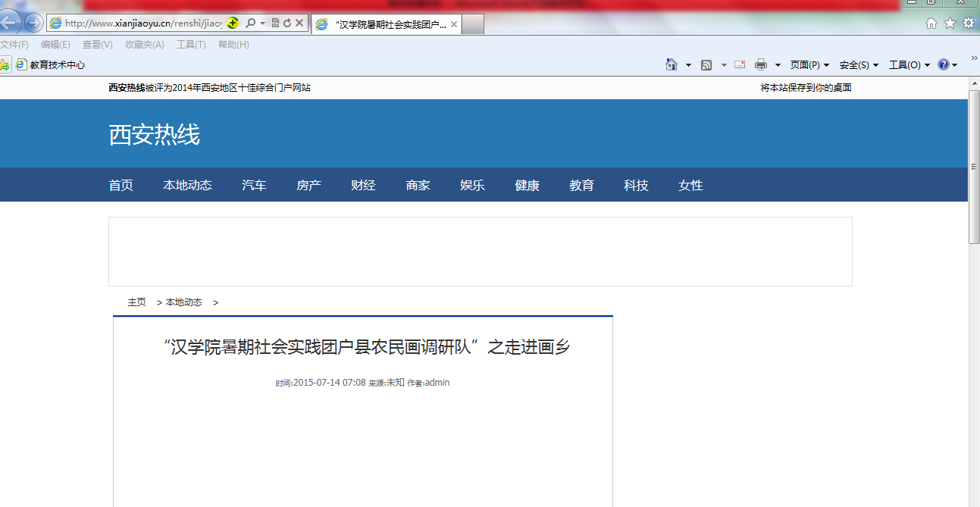Expand the home page dropdown arrow
This screenshot has width=980, height=507.
click(688, 65)
